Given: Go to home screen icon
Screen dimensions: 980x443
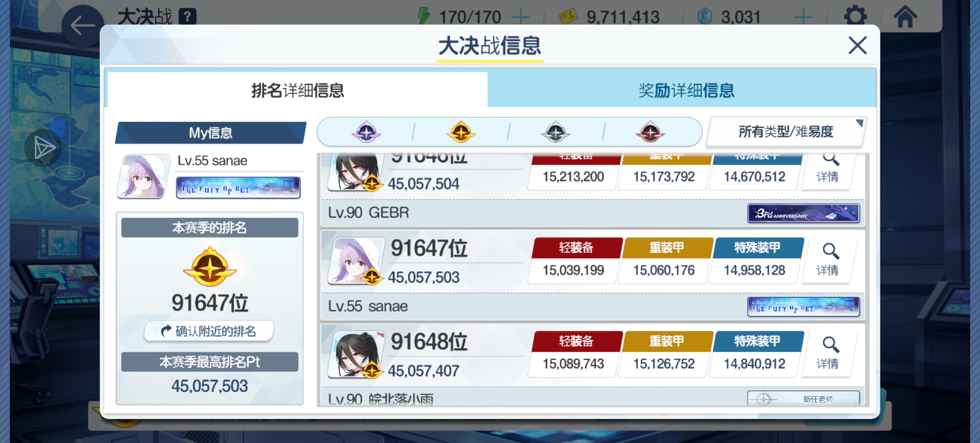Looking at the screenshot, I should coord(905,16).
